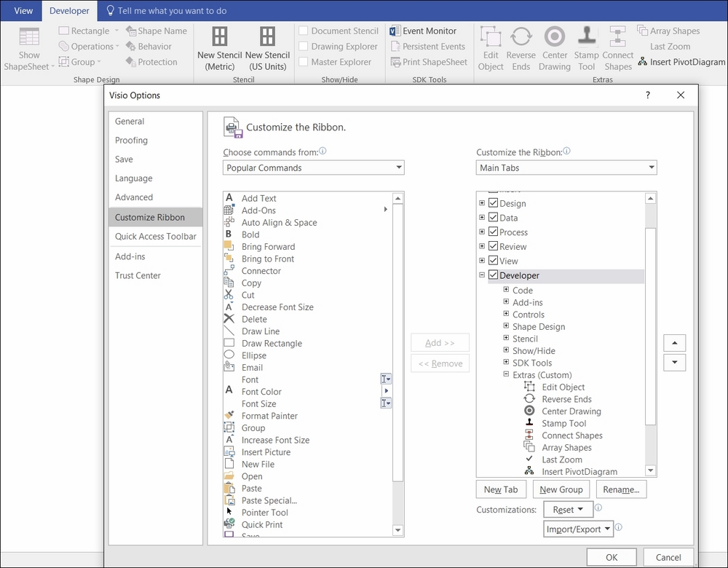Image resolution: width=728 pixels, height=568 pixels.
Task: Click the Rename... button
Action: click(x=621, y=489)
